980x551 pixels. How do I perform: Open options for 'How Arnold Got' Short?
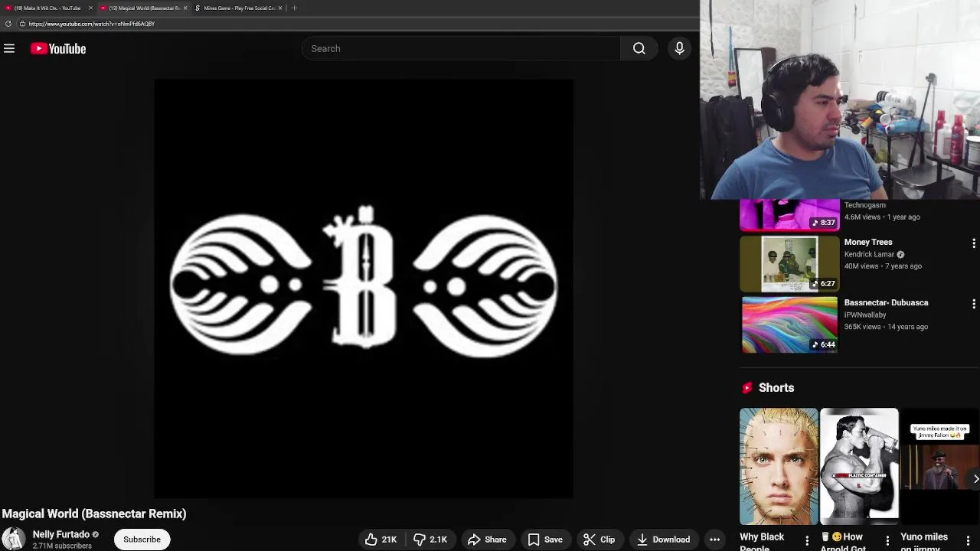(x=887, y=540)
